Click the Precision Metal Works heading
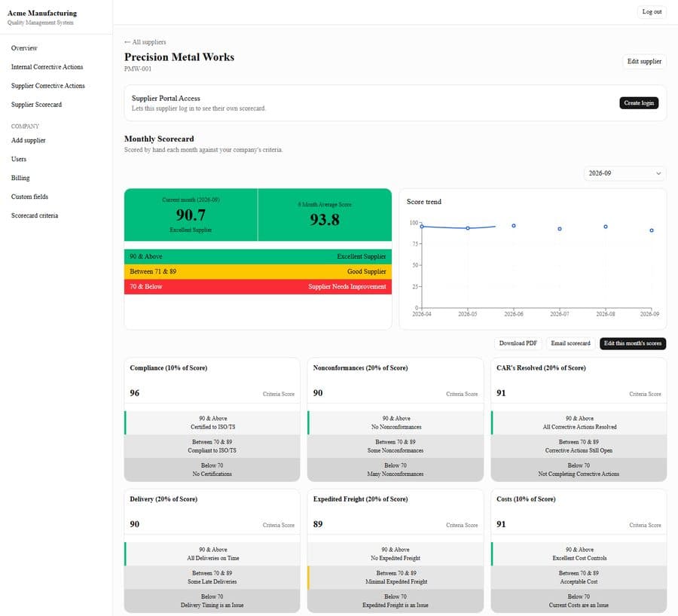 tap(179, 57)
